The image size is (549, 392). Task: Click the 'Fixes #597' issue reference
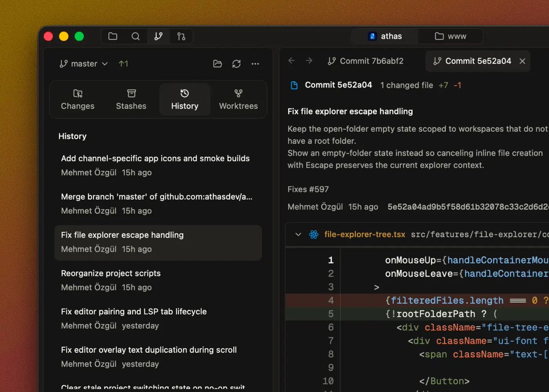tap(308, 189)
